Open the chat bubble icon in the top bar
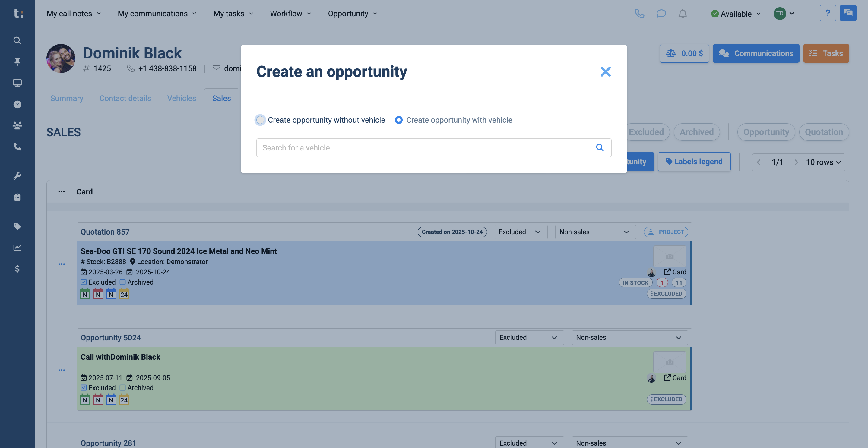 [x=661, y=14]
